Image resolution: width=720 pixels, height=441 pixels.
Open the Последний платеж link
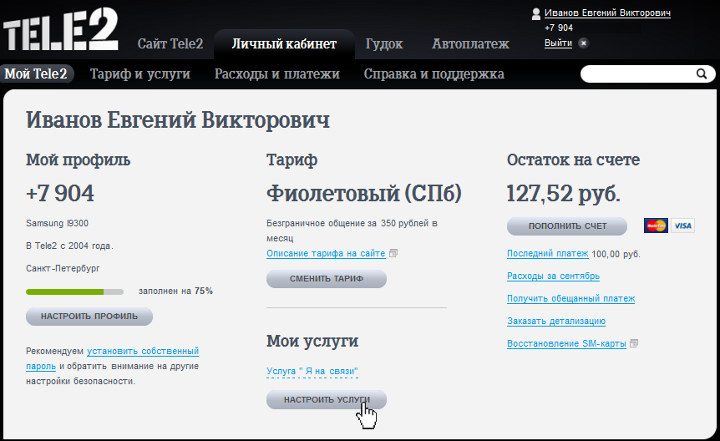547,253
